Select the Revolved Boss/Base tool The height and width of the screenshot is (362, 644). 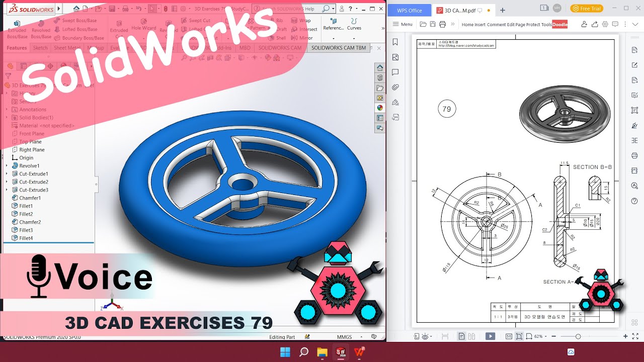tap(41, 29)
